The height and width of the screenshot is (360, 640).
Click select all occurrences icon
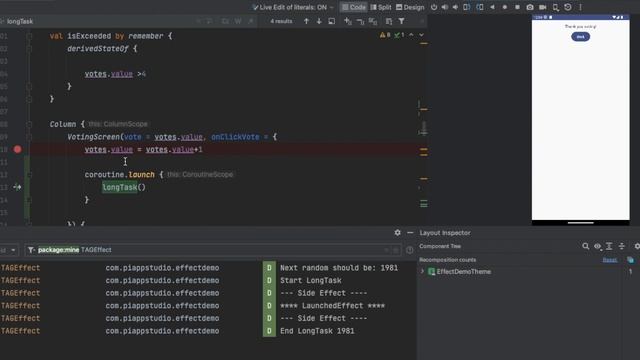pyautogui.click(x=373, y=21)
